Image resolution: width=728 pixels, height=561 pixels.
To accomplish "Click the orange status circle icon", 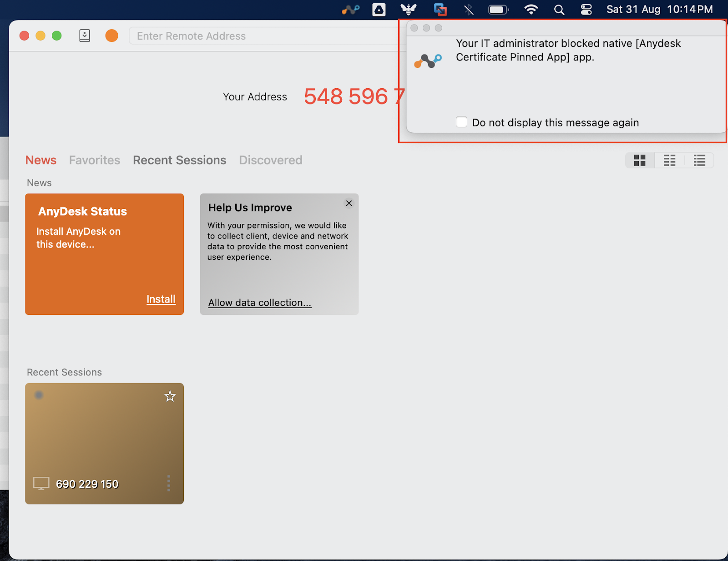I will (x=111, y=35).
